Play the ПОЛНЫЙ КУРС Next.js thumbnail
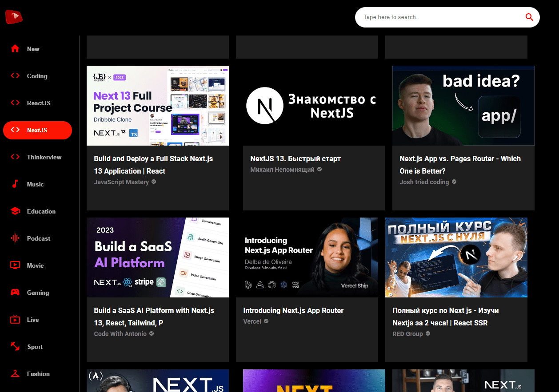 (456, 257)
